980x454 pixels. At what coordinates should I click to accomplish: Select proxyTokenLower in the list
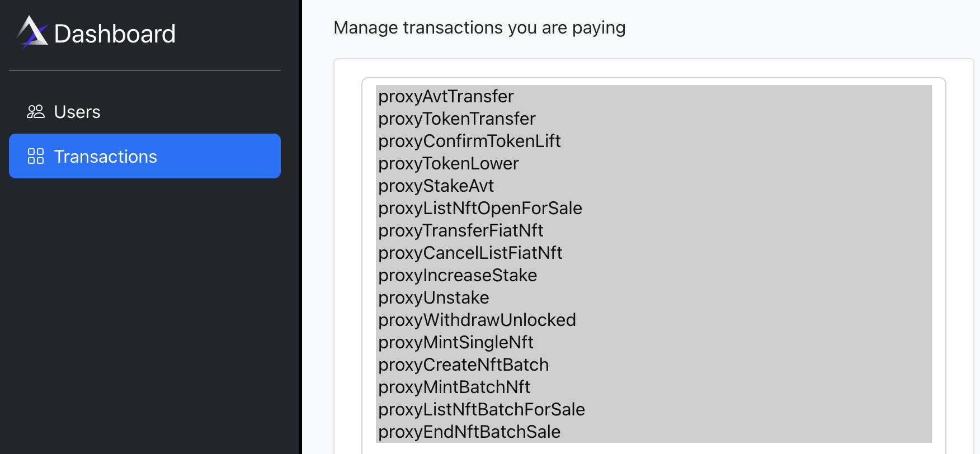pyautogui.click(x=449, y=163)
